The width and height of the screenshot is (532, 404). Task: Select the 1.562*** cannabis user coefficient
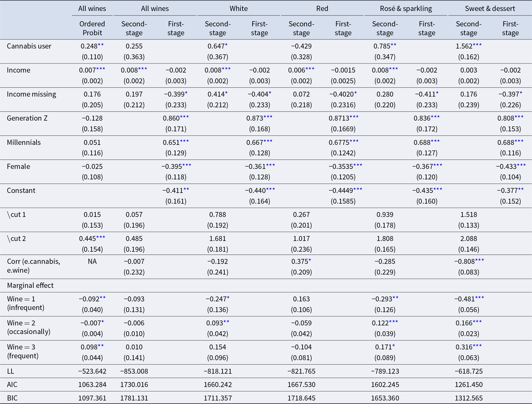pos(468,46)
